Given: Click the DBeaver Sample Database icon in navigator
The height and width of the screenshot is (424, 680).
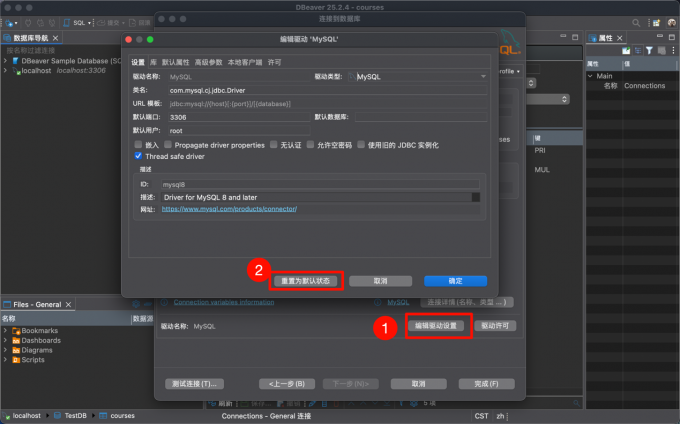Looking at the screenshot, I should tap(16, 61).
